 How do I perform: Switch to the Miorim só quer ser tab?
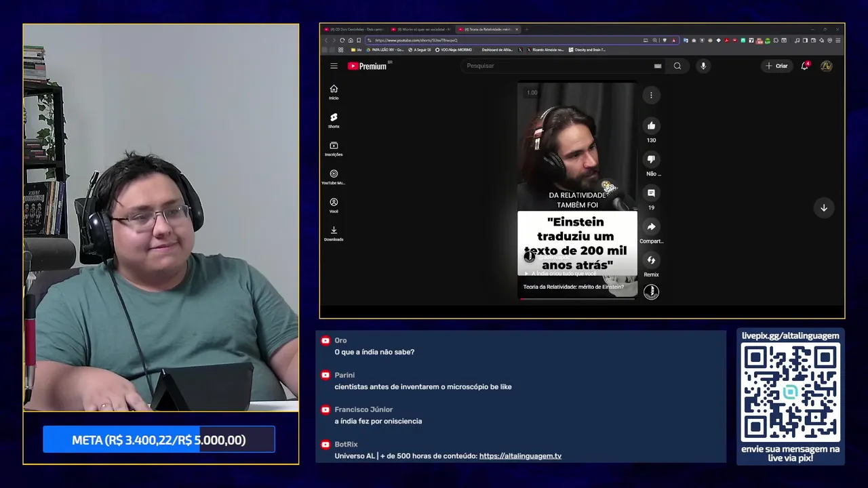point(422,29)
